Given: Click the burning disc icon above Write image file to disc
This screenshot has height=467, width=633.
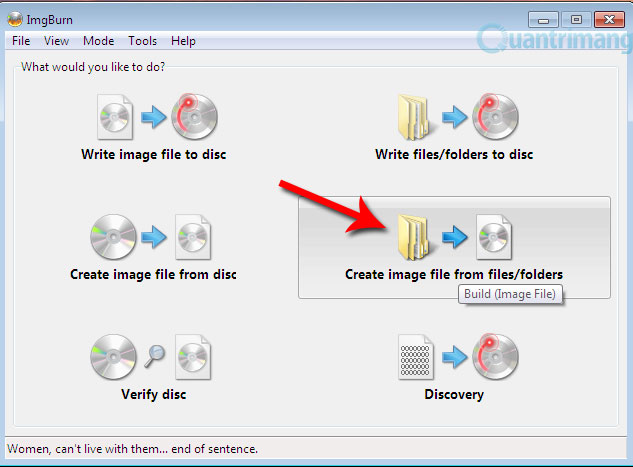Looking at the screenshot, I should (x=194, y=117).
